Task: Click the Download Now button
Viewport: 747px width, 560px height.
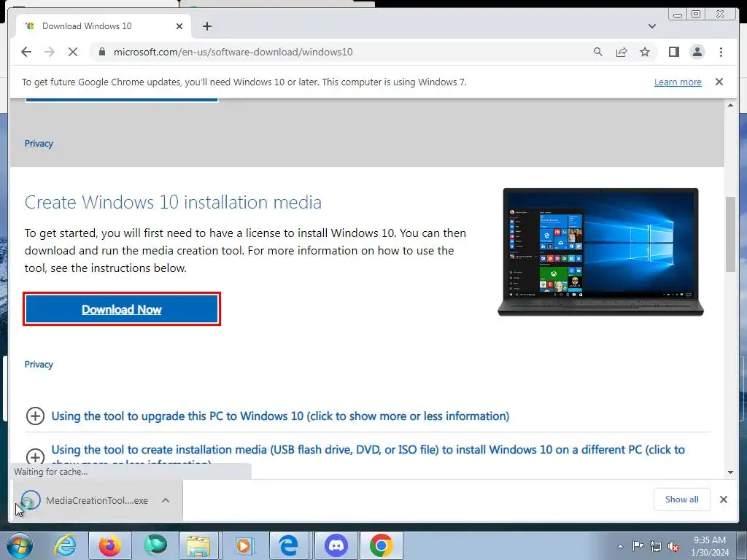Action: tap(122, 309)
